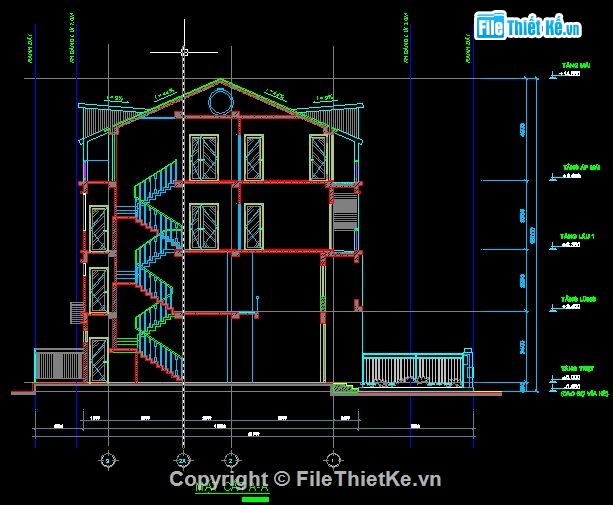Click the TẦNG LỬNG level label
Viewport: 613px width, 505px height.
coord(579,299)
